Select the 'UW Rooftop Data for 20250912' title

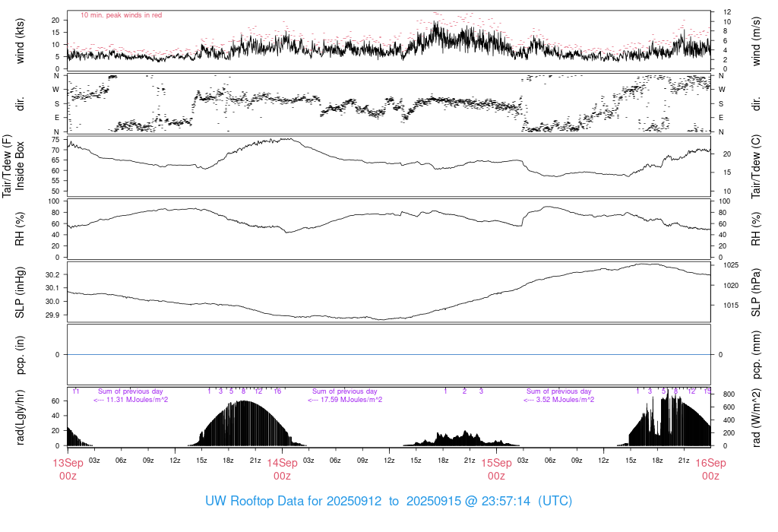click(x=294, y=501)
